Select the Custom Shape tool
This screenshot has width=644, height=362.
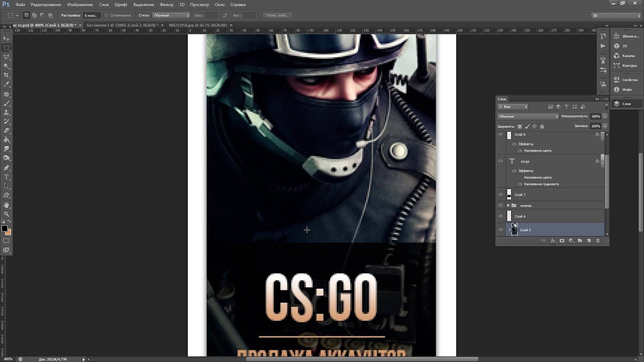click(x=7, y=195)
